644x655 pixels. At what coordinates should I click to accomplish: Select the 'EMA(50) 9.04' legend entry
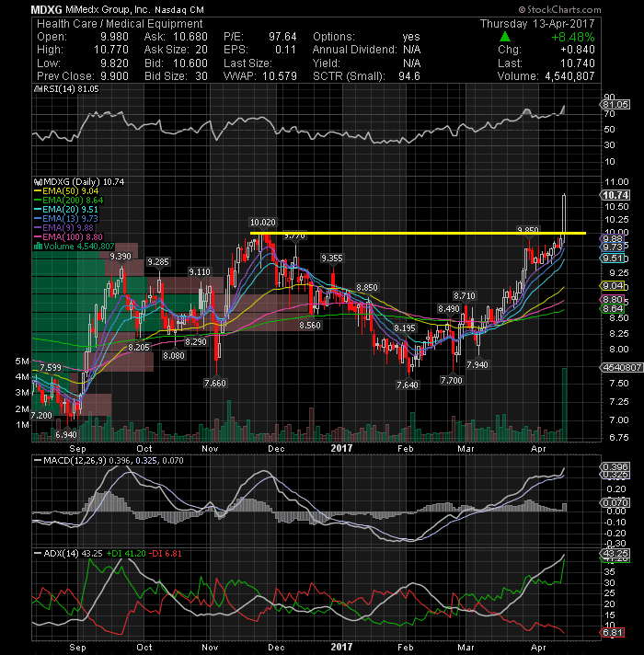click(66, 191)
